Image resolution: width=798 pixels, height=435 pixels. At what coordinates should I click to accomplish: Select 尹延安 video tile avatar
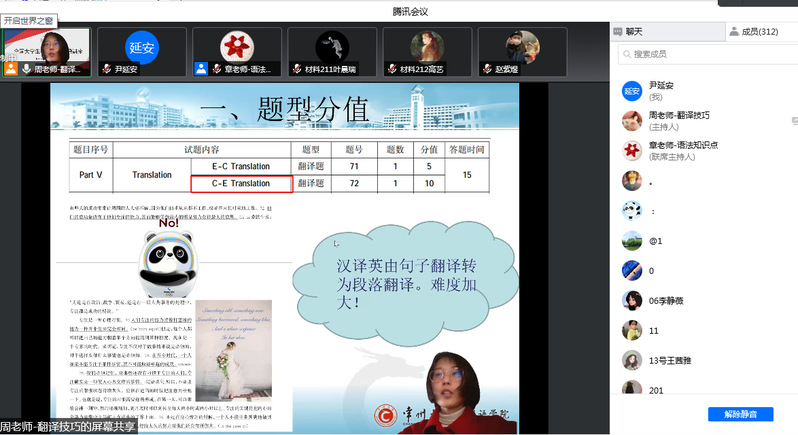pos(141,48)
